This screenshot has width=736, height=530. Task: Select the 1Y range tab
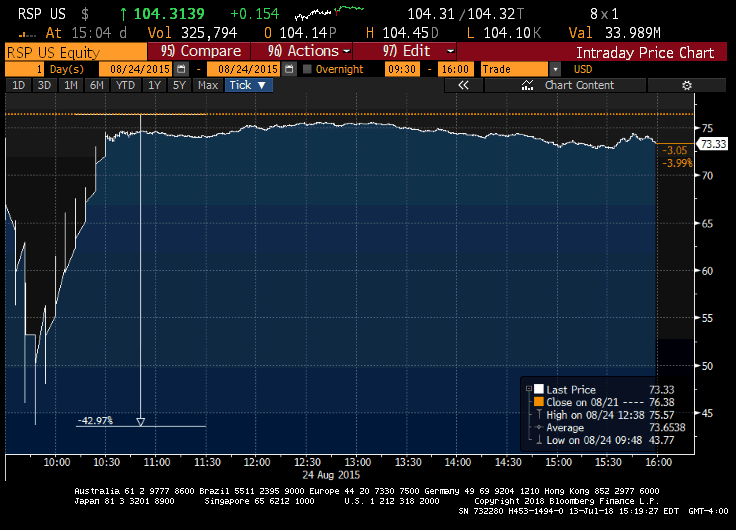(154, 85)
